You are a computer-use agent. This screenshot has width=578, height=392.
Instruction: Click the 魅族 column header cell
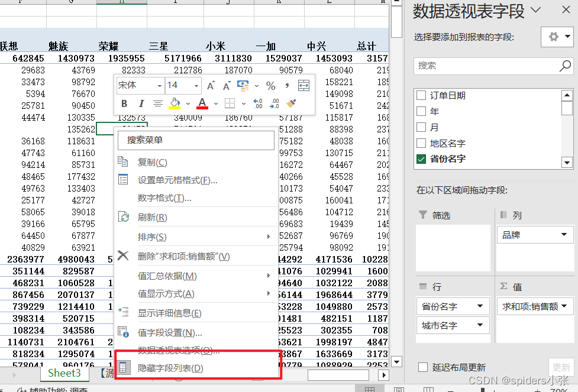coord(72,46)
